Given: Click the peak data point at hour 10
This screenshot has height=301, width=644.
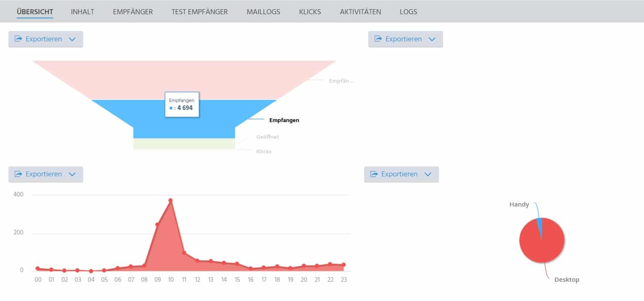Looking at the screenshot, I should [x=170, y=200].
